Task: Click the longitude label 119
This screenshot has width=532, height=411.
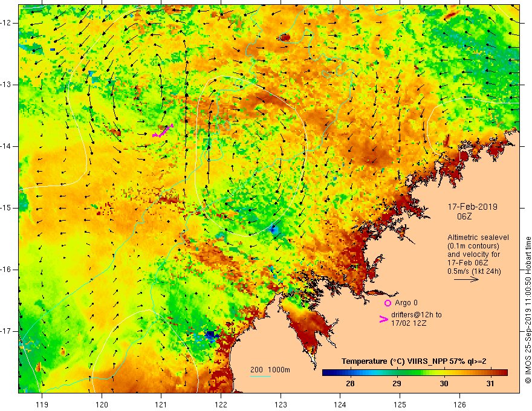Action: (42, 404)
